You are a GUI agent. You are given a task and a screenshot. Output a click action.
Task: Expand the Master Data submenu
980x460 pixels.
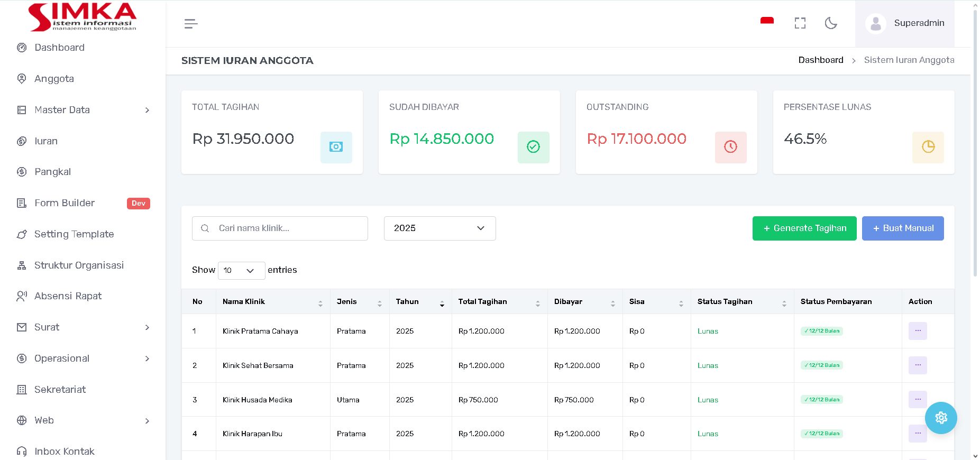pyautogui.click(x=83, y=110)
